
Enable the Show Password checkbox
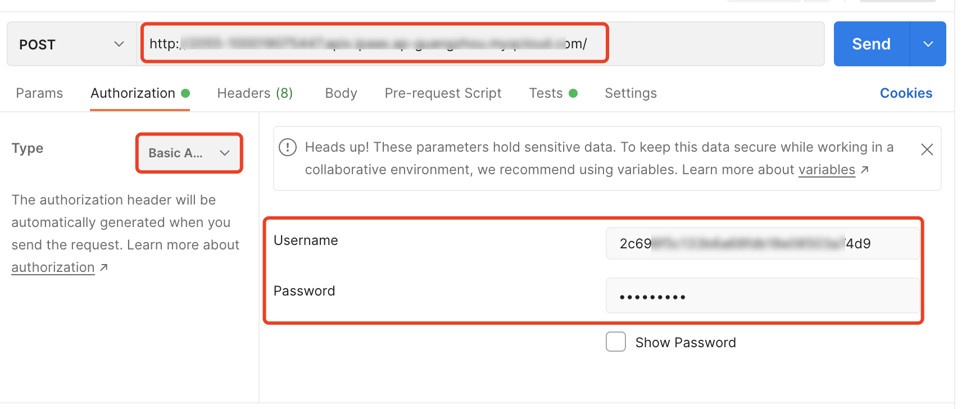616,342
